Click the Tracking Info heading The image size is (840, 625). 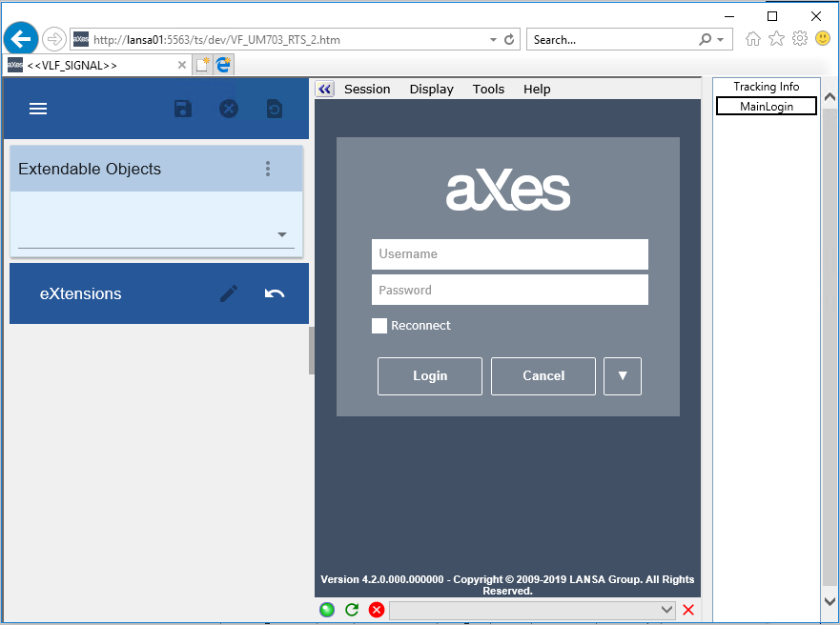[x=766, y=87]
